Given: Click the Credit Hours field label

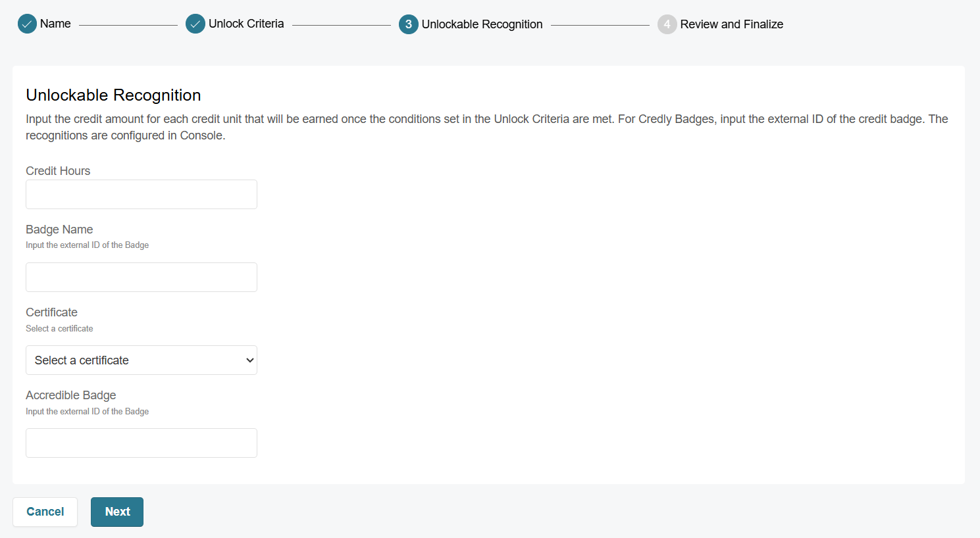Looking at the screenshot, I should tap(58, 171).
